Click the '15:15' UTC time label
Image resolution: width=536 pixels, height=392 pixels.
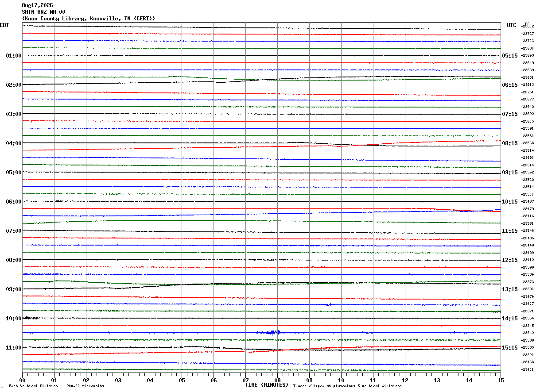click(x=509, y=348)
